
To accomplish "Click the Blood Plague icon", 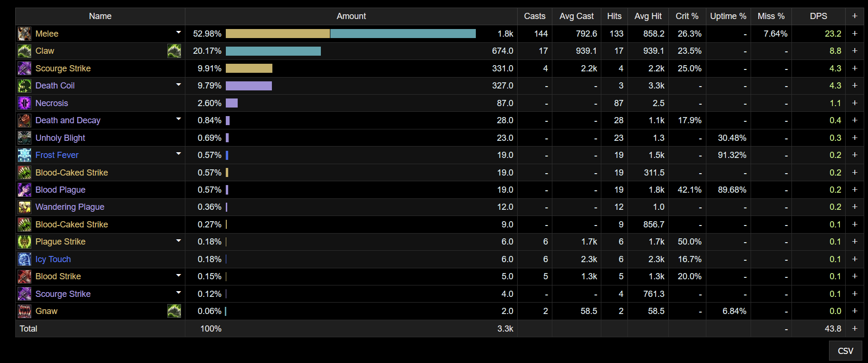I will coord(24,190).
